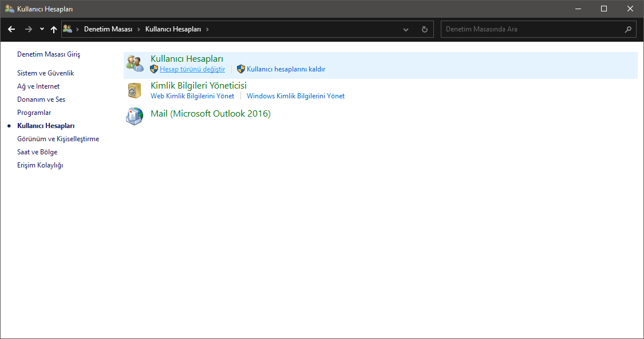
Task: Open Erişim Kolaylığı category
Action: pos(40,165)
